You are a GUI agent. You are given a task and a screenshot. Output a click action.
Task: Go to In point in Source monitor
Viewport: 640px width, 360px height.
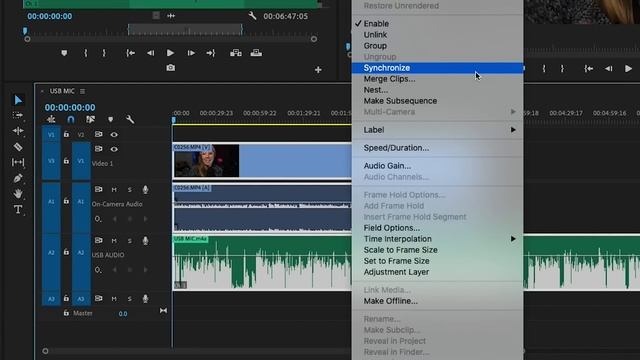(x=131, y=53)
